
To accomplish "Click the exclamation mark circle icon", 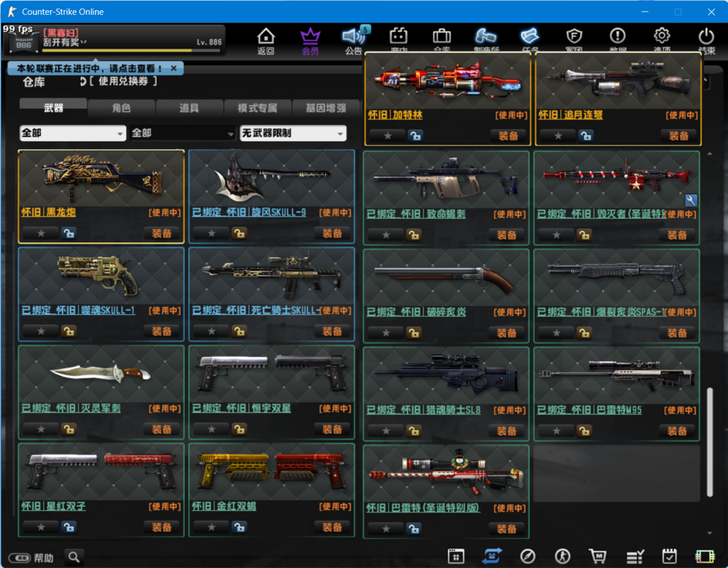I will coord(617,36).
